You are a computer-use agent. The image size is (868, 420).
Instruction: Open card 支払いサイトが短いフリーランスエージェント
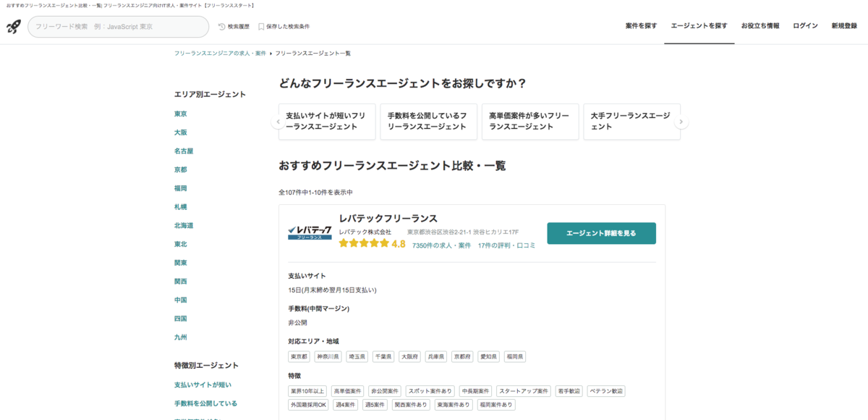click(x=327, y=122)
